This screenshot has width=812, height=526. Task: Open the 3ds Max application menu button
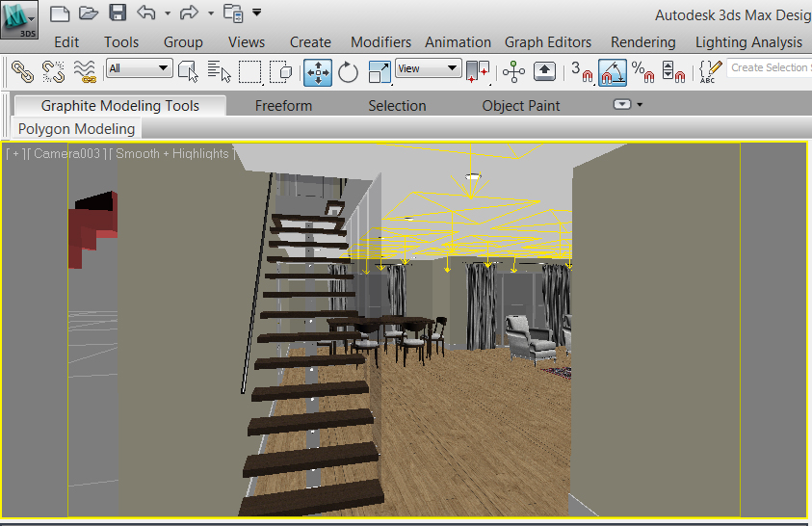[19, 19]
